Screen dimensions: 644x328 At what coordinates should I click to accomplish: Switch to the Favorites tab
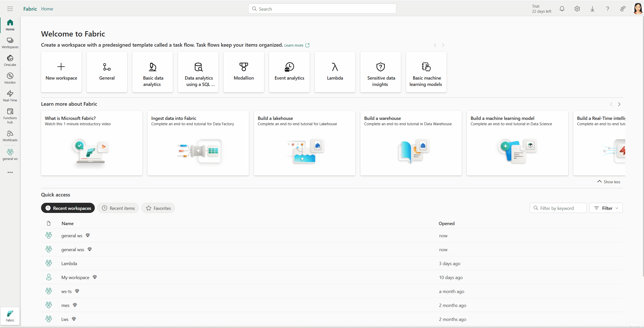point(158,208)
